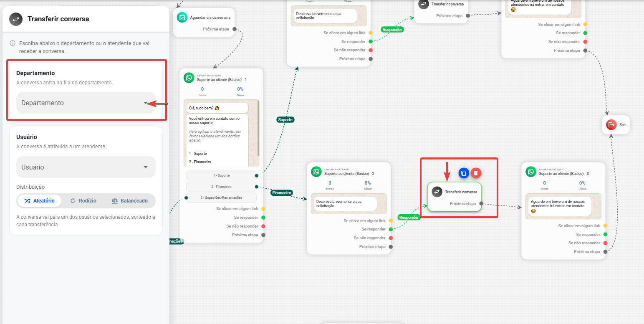Select Balanceado distribution mode
The height and width of the screenshot is (324, 644).
130,201
